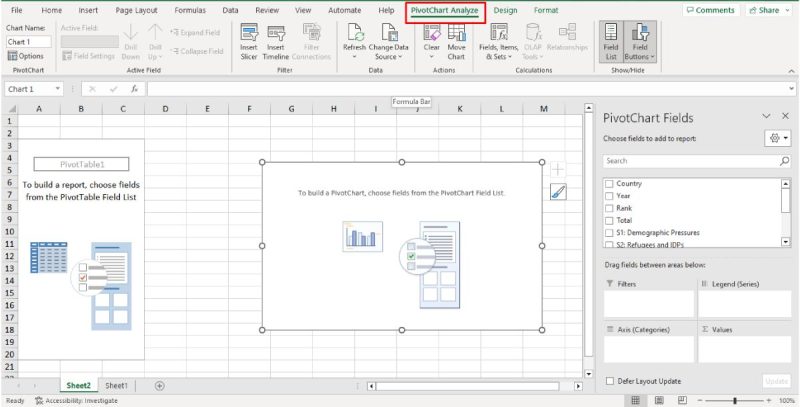Click the zoom slider in status bar
Image resolution: width=800 pixels, height=407 pixels.
734,400
